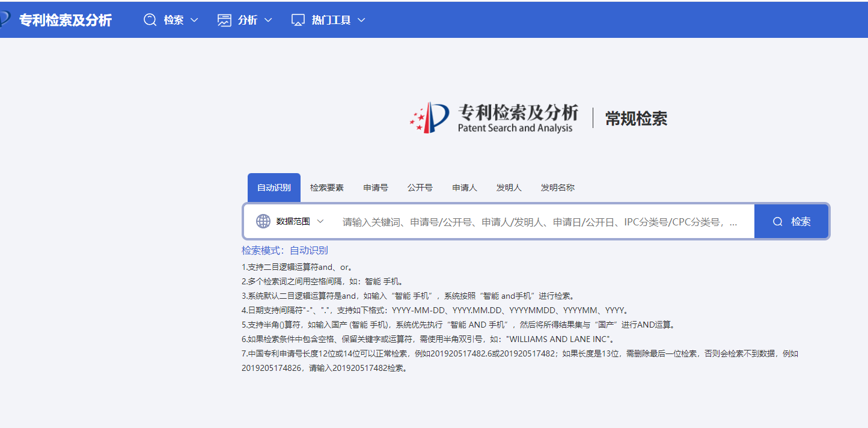868x428 pixels.
Task: Open the 公开号 tab
Action: 420,188
